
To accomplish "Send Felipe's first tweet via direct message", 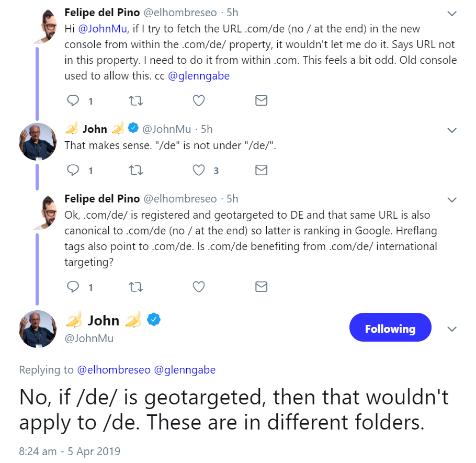I will point(261,100).
